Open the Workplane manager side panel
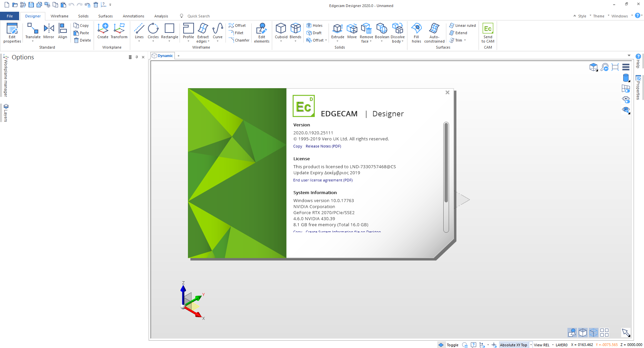This screenshot has height=348, width=644. (6, 75)
